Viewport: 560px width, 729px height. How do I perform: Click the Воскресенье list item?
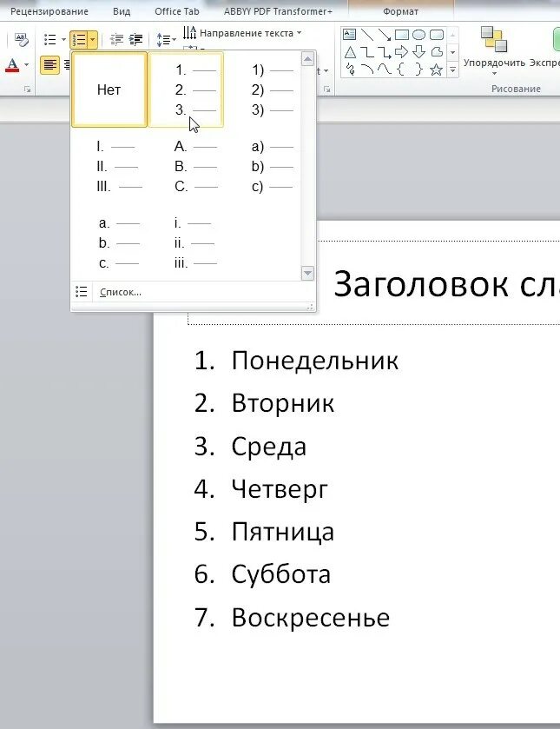coord(311,618)
